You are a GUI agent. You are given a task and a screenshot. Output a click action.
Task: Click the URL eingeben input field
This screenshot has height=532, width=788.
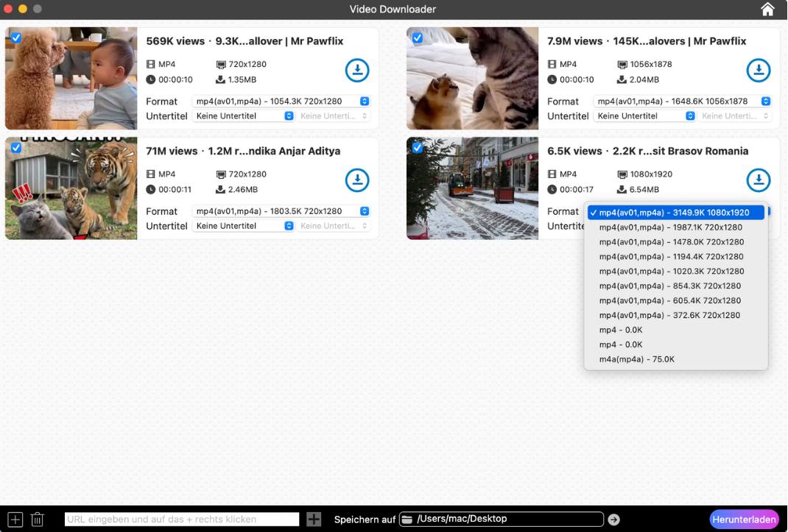(x=182, y=519)
